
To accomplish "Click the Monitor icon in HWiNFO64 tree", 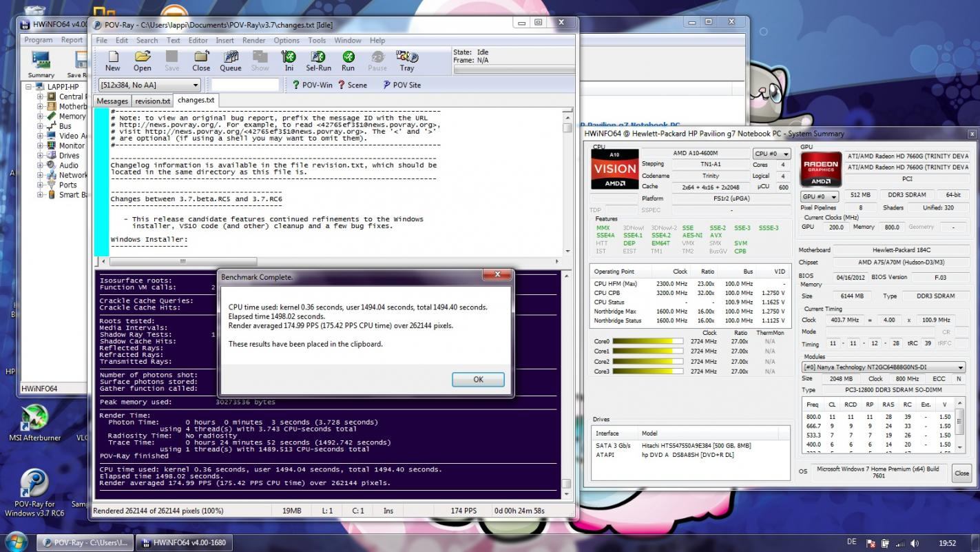I will tap(52, 145).
